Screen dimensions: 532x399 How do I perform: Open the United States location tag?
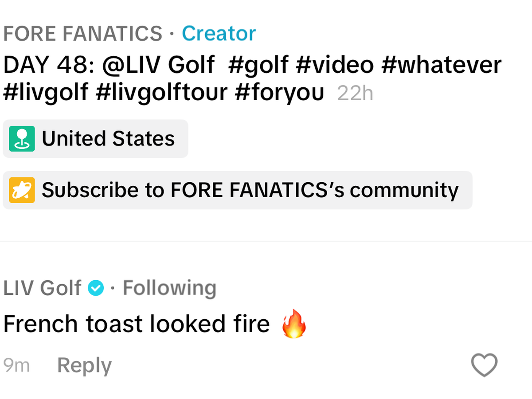point(108,139)
